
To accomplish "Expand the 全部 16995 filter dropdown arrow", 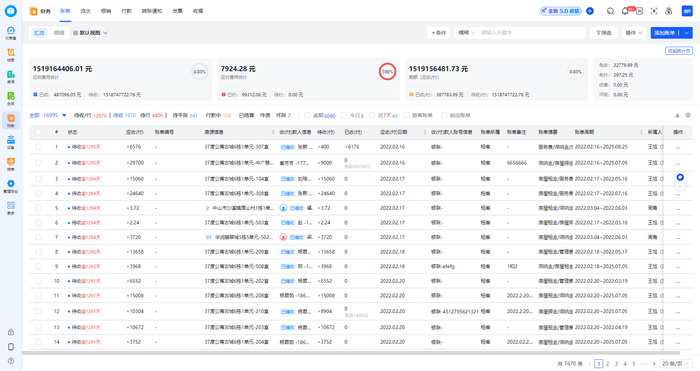I will [64, 115].
